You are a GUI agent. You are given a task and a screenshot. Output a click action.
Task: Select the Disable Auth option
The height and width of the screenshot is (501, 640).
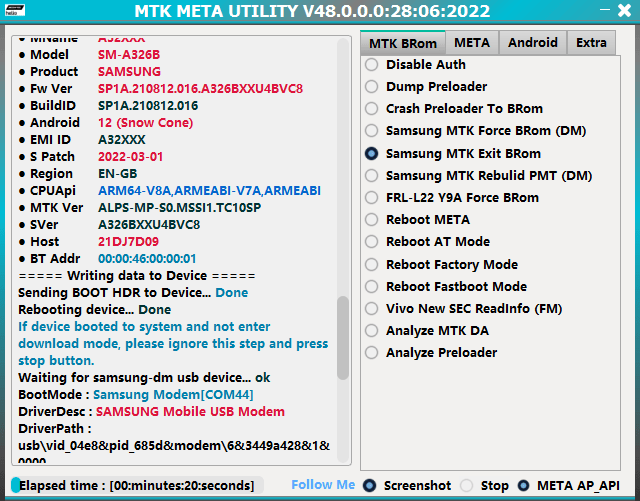click(416, 65)
